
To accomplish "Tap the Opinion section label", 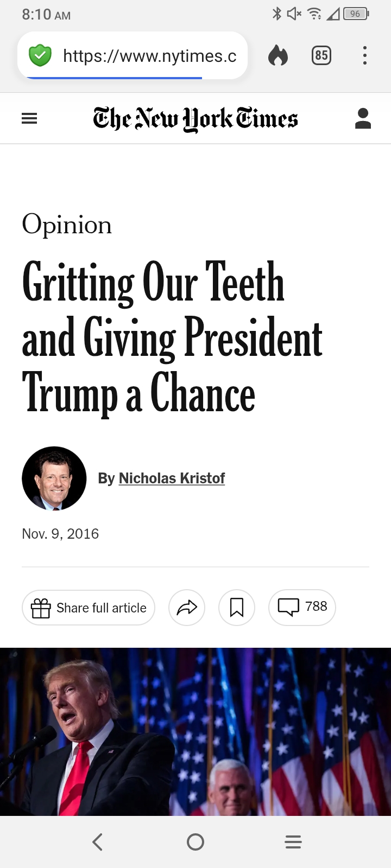I will pyautogui.click(x=67, y=225).
